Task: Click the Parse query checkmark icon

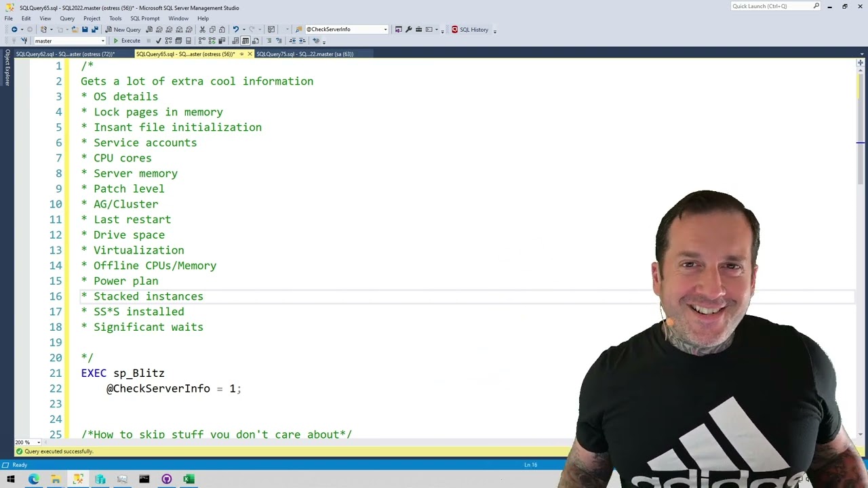Action: [x=159, y=41]
